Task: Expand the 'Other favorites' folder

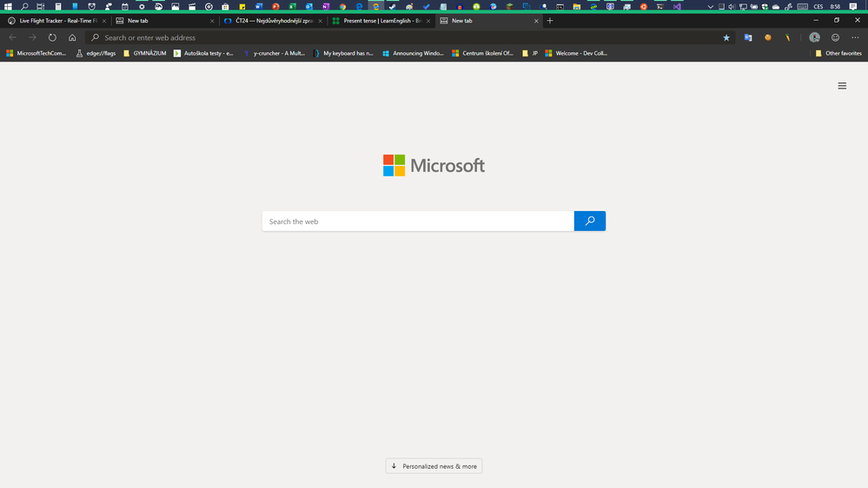Action: pos(838,53)
